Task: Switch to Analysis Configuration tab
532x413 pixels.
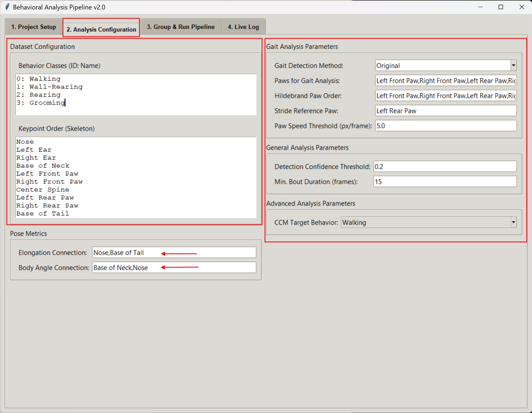Action: [x=101, y=29]
